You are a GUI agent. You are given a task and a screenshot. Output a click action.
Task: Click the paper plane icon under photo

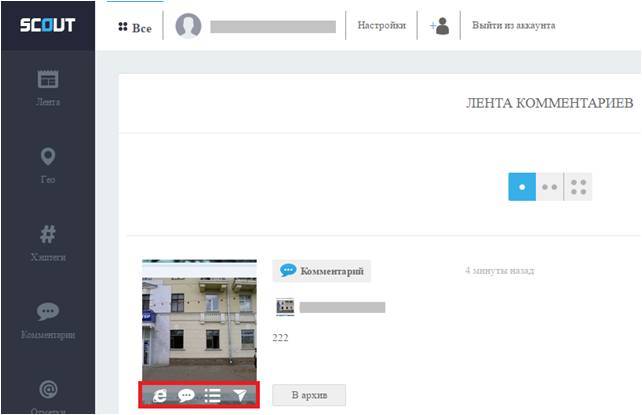pyautogui.click(x=240, y=396)
